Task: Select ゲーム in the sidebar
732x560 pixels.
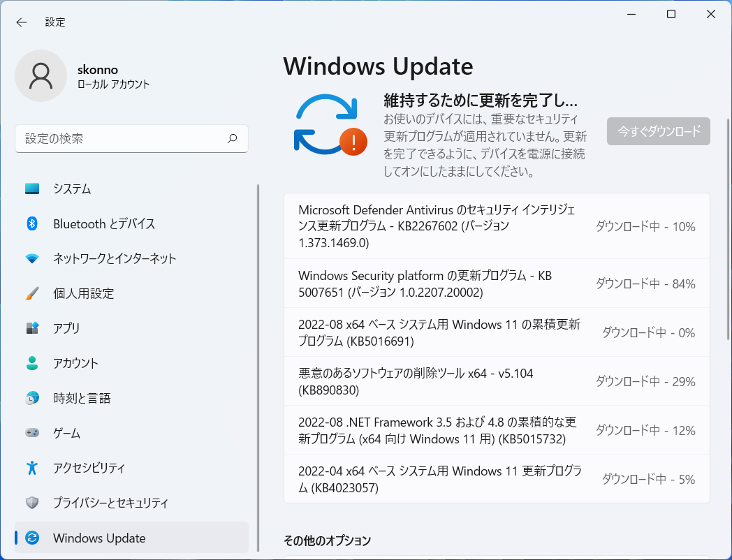Action: [131, 433]
